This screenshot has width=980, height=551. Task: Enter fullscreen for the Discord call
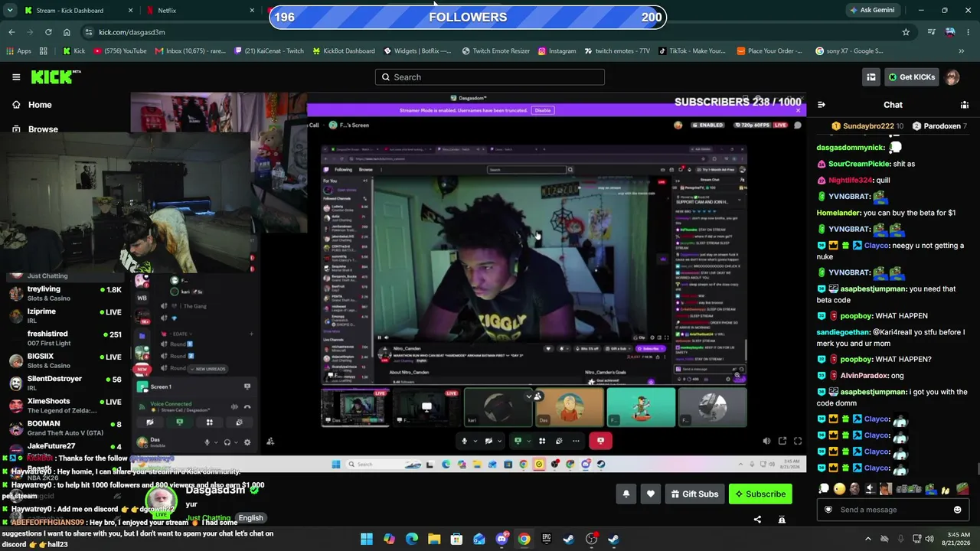[797, 441]
